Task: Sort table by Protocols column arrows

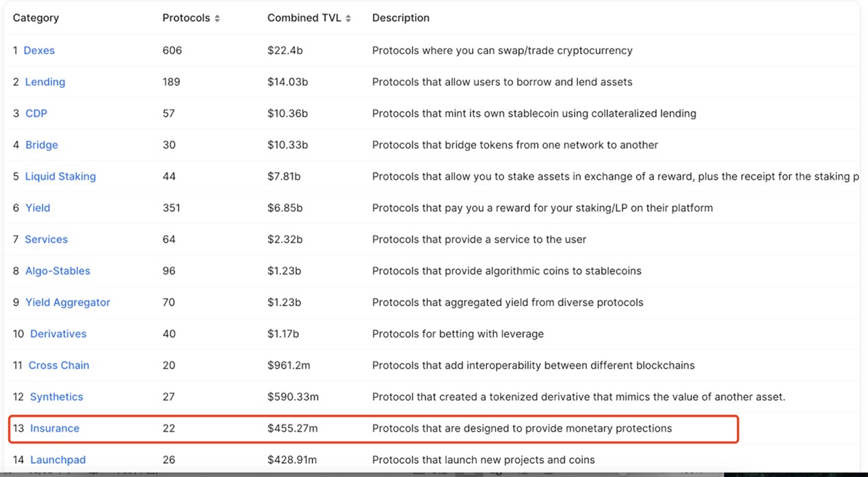Action: point(218,18)
